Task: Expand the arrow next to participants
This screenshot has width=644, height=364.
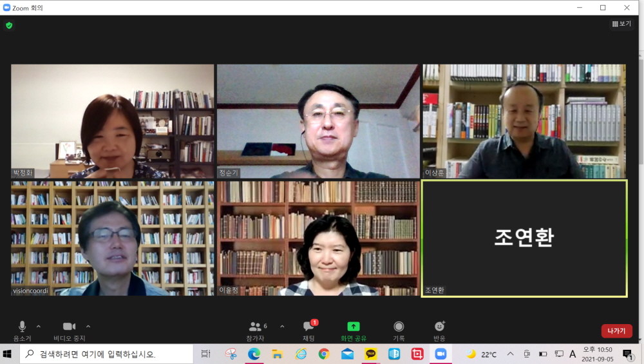Action: pyautogui.click(x=282, y=326)
